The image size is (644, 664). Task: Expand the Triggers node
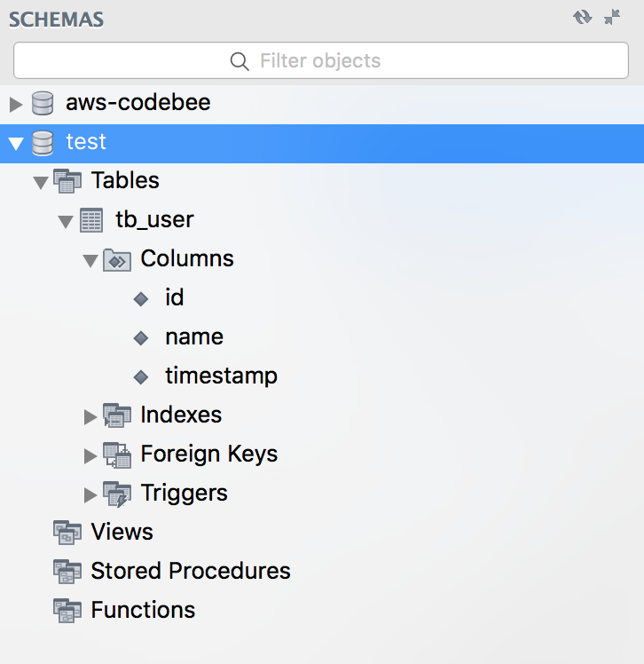pos(90,494)
